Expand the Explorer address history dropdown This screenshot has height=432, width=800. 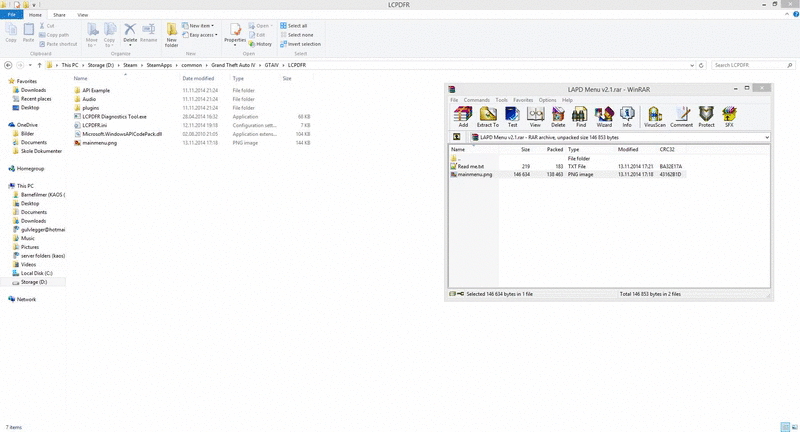pos(692,65)
